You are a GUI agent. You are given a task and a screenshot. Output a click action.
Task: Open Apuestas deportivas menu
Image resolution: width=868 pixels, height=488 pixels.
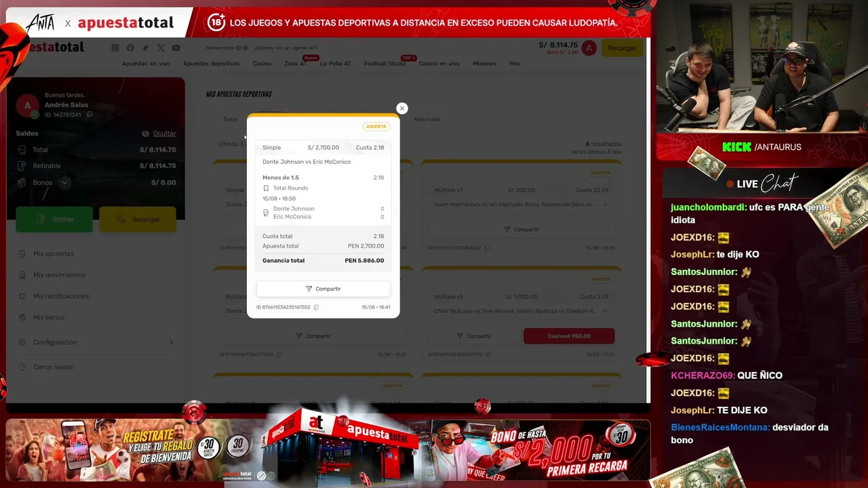coord(211,64)
